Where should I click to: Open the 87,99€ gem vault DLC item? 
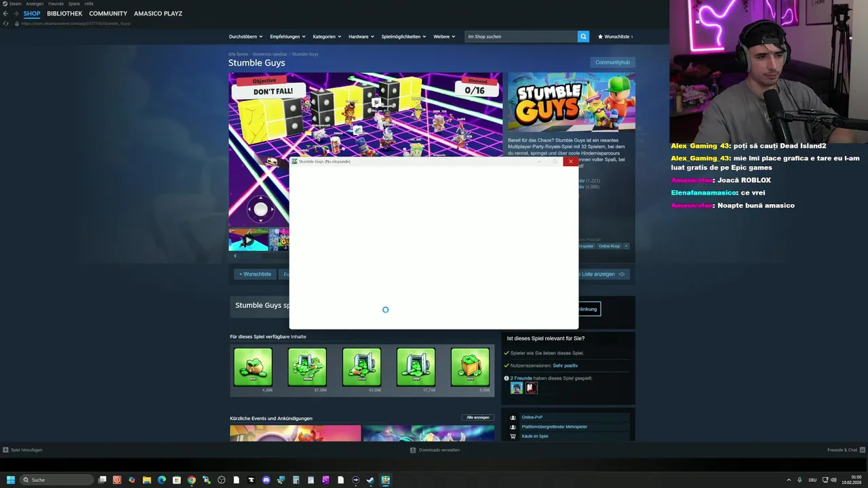click(x=307, y=367)
